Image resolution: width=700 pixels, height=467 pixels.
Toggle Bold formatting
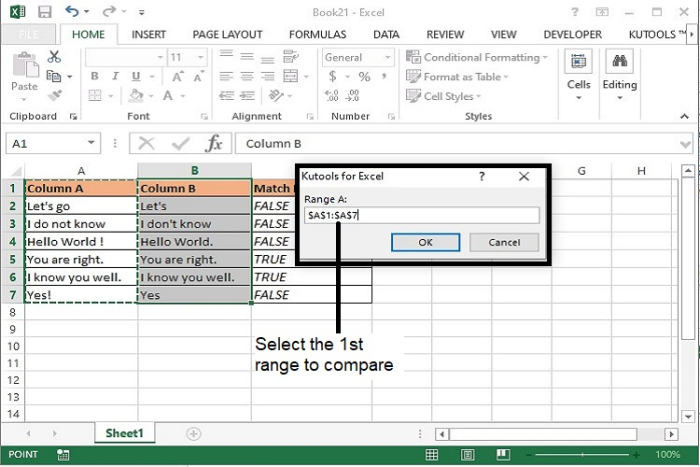click(94, 76)
